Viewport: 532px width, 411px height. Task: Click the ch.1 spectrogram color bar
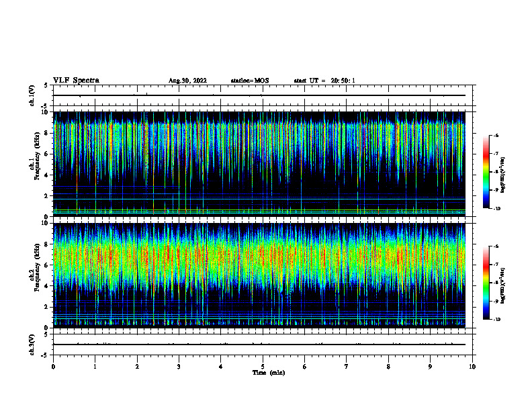tap(486, 172)
